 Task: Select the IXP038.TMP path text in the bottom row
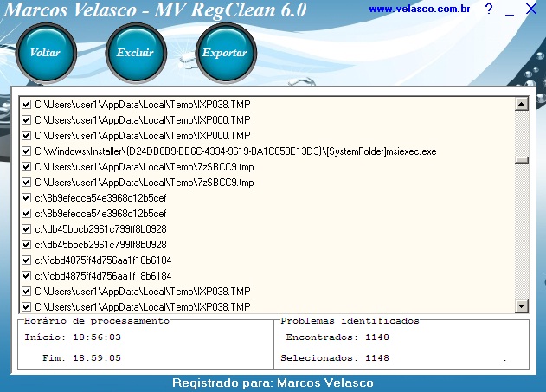[x=143, y=307]
